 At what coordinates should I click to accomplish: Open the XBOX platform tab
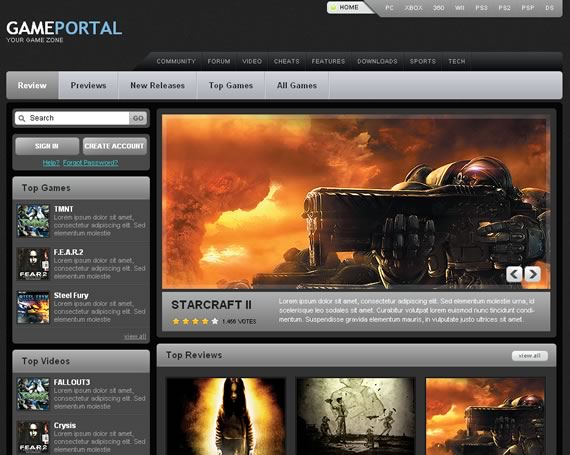pyautogui.click(x=414, y=8)
